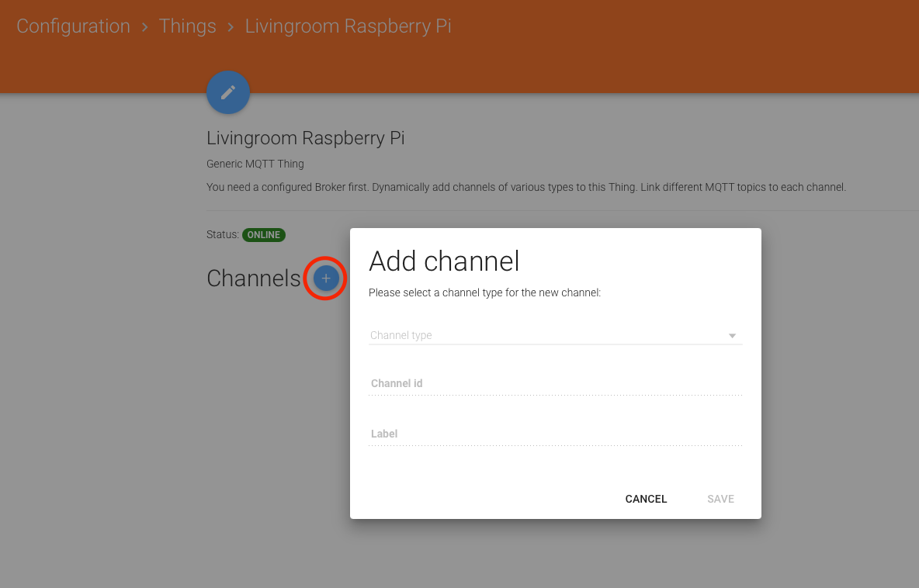Click the green ONLINE status badge

pyautogui.click(x=264, y=235)
